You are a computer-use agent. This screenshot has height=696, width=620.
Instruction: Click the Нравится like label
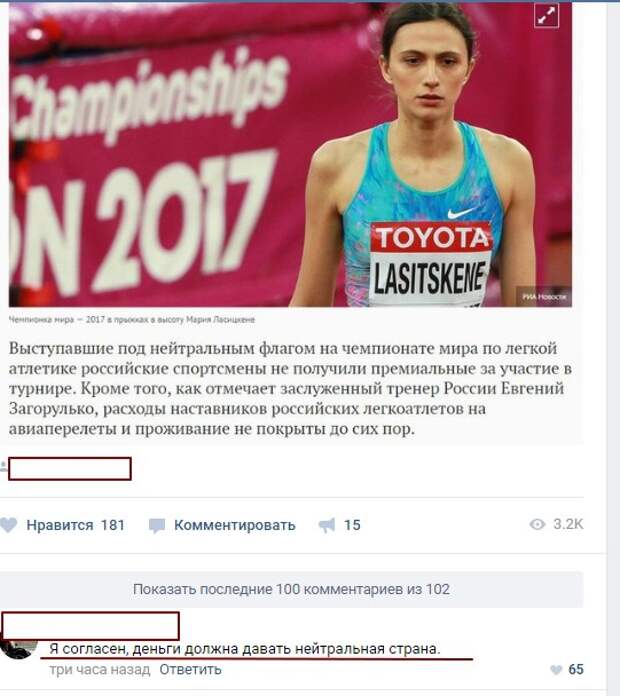(60, 525)
